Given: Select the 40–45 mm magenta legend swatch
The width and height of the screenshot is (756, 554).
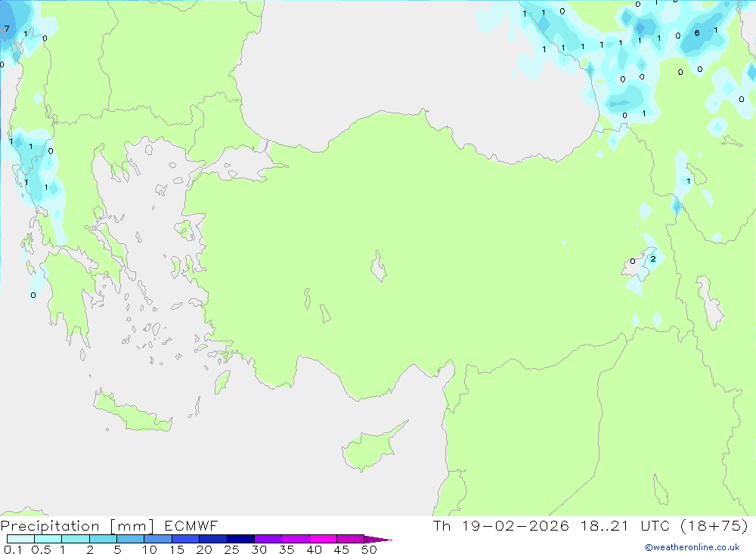Looking at the screenshot, I should [323, 539].
